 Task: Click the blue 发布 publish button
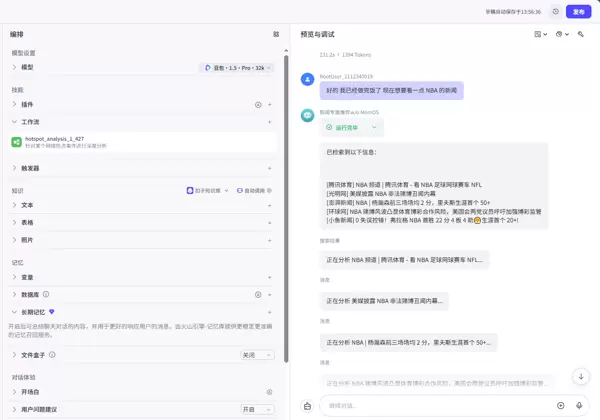point(578,12)
